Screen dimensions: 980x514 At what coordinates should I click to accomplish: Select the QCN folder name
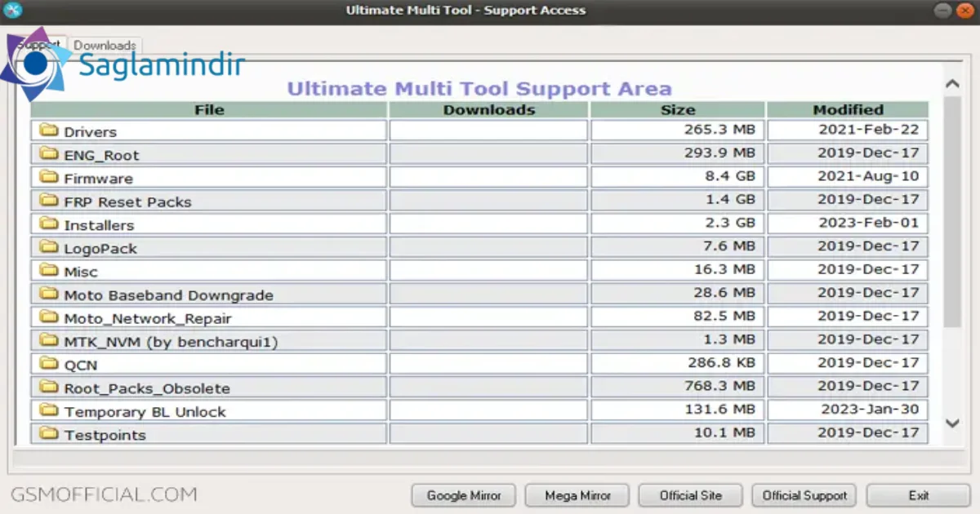pyautogui.click(x=81, y=365)
